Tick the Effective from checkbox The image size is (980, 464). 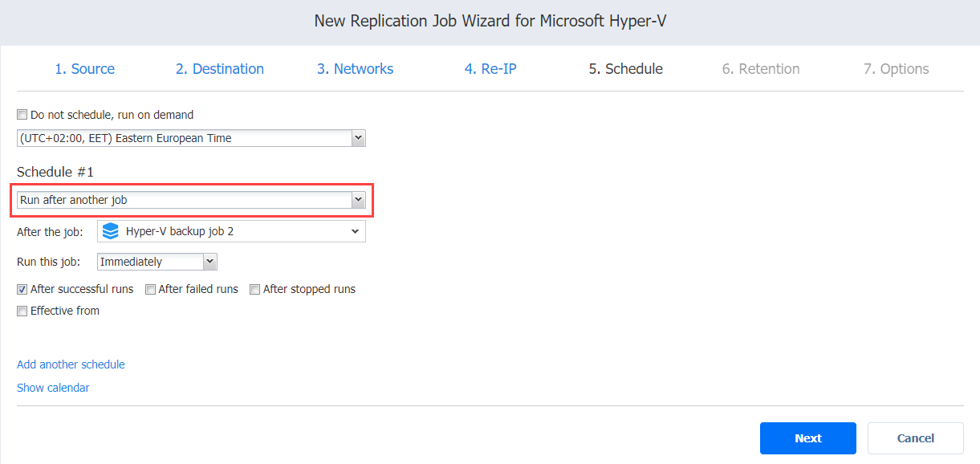tap(22, 311)
